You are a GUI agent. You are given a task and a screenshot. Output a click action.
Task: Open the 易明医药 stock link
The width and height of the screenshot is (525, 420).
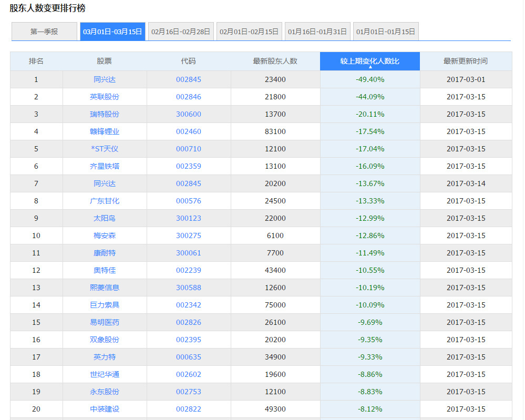coord(105,322)
